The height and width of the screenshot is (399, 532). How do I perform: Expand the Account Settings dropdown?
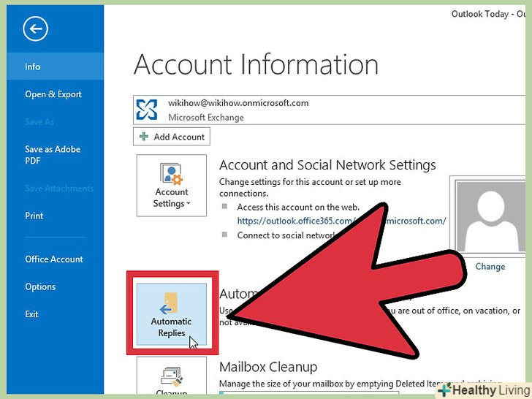[171, 186]
